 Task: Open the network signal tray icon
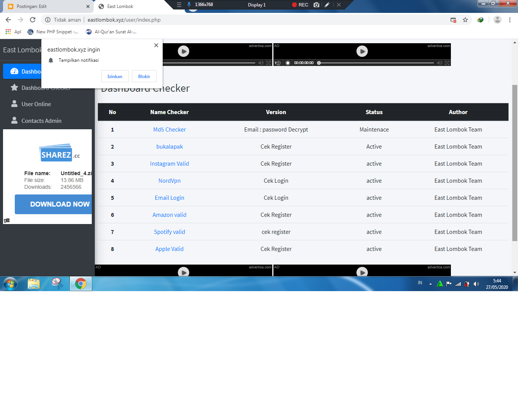pyautogui.click(x=458, y=284)
